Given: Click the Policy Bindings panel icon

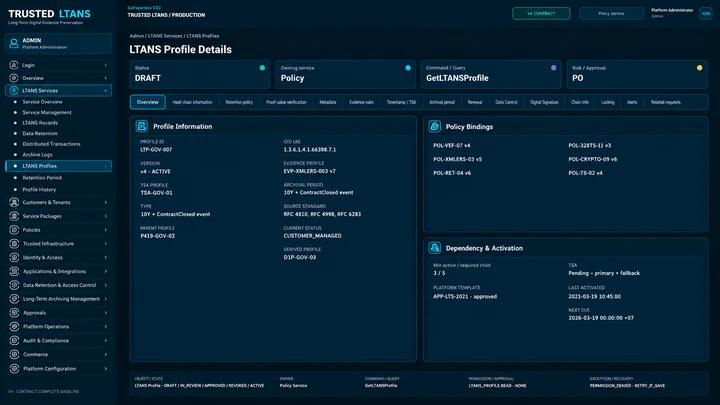Looking at the screenshot, I should [x=434, y=126].
